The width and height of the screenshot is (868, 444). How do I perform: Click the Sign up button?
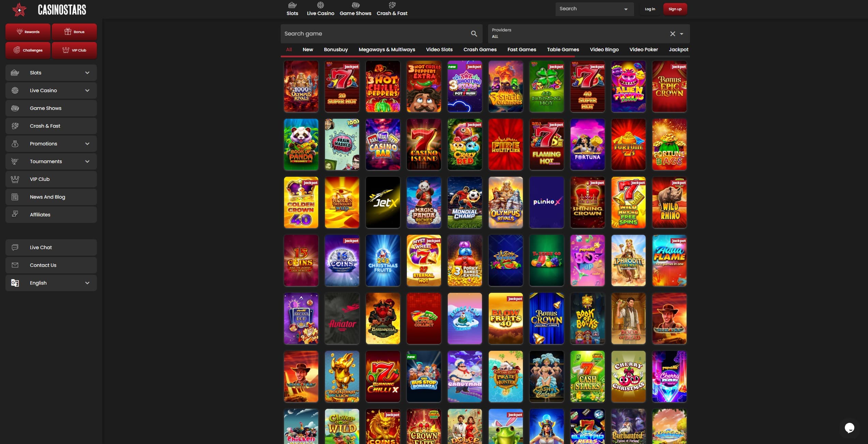click(675, 9)
